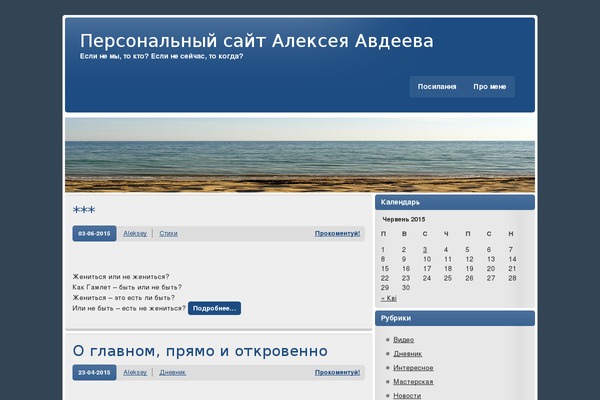The width and height of the screenshot is (600, 400).
Task: Open Новости rubric in sidebar
Action: [407, 396]
